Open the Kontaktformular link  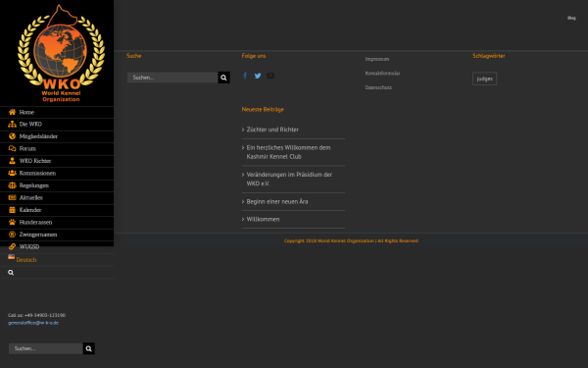coord(382,74)
